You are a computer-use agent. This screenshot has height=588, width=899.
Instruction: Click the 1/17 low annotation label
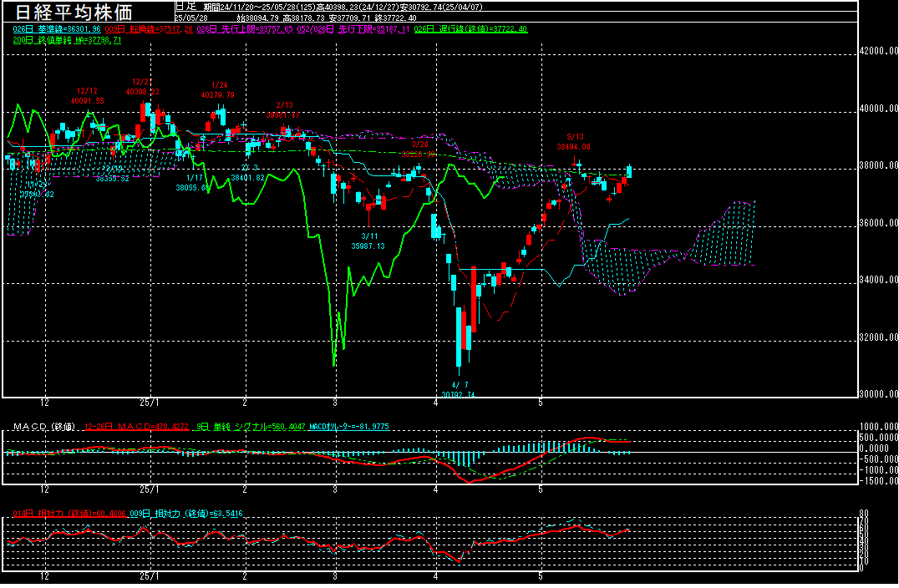coord(195,178)
